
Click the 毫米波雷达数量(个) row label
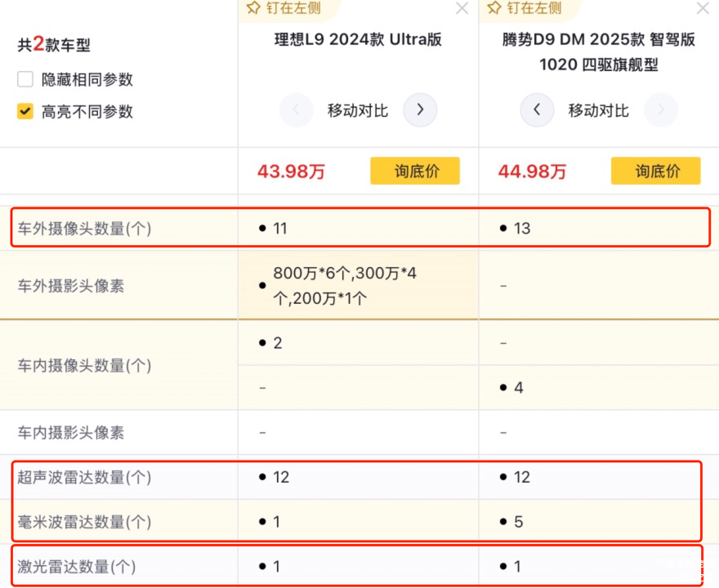85,522
